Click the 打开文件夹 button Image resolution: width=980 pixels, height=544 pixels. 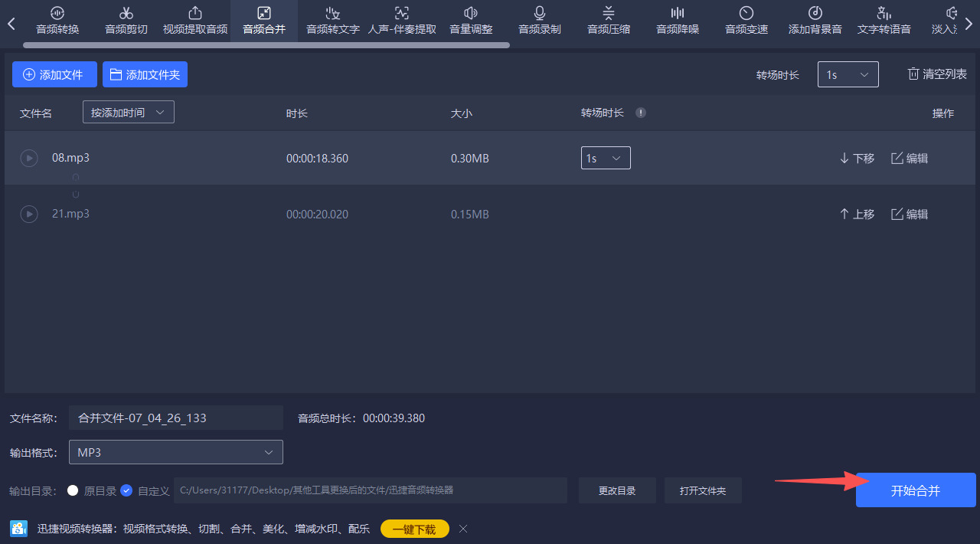click(703, 490)
